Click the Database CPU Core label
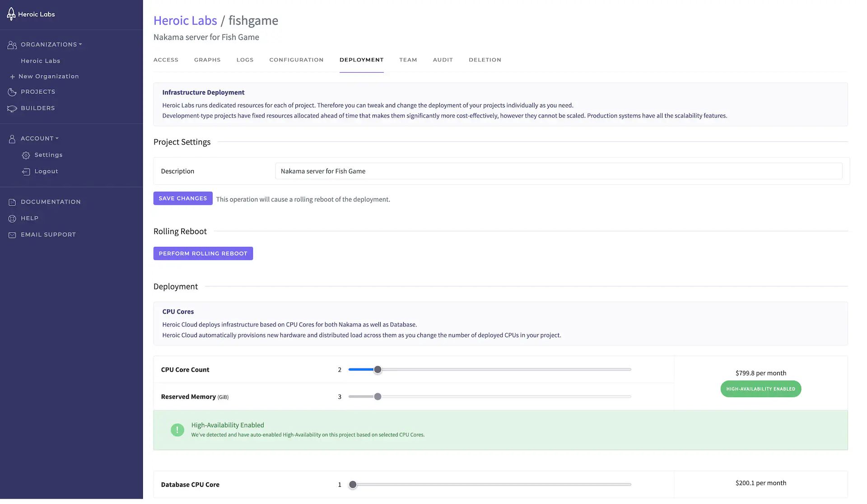The image size is (867, 504). [x=190, y=485]
